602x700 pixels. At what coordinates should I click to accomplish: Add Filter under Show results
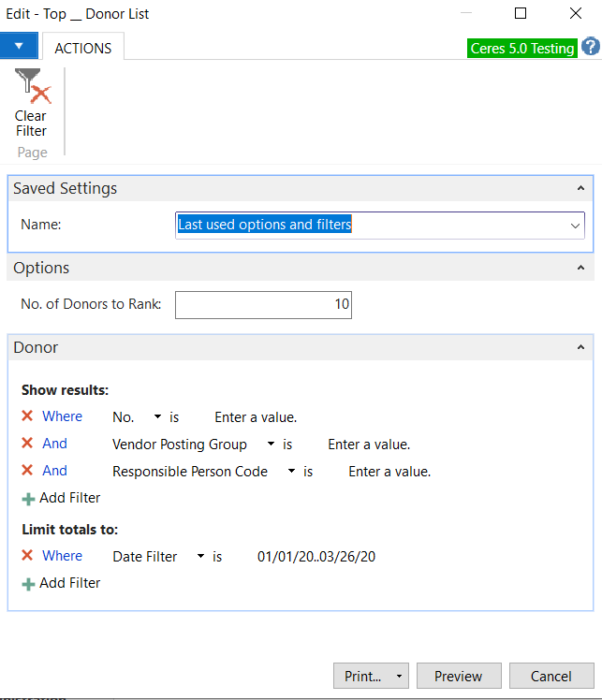pos(62,498)
